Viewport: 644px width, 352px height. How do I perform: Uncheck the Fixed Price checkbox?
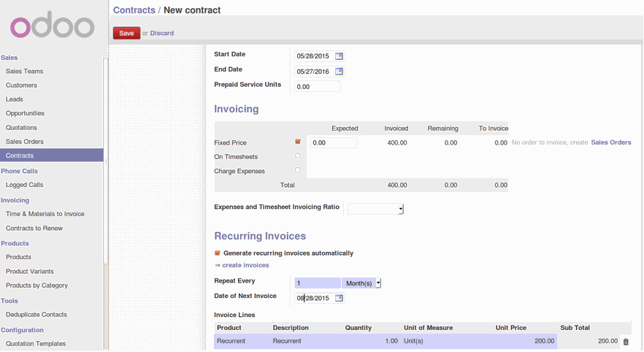298,142
